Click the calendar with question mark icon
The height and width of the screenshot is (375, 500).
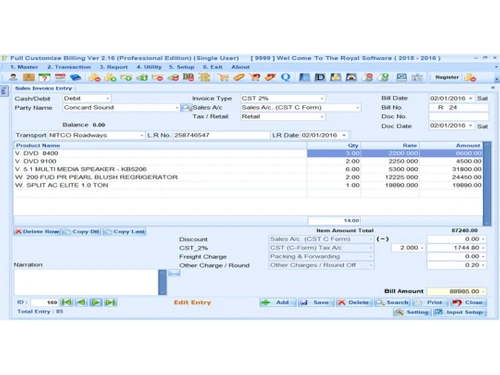point(44,77)
